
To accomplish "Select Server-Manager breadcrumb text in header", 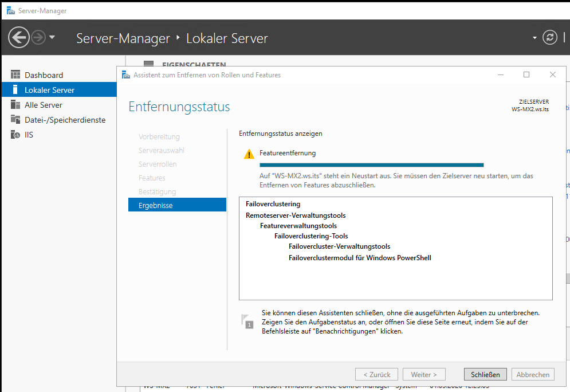I will tap(123, 38).
